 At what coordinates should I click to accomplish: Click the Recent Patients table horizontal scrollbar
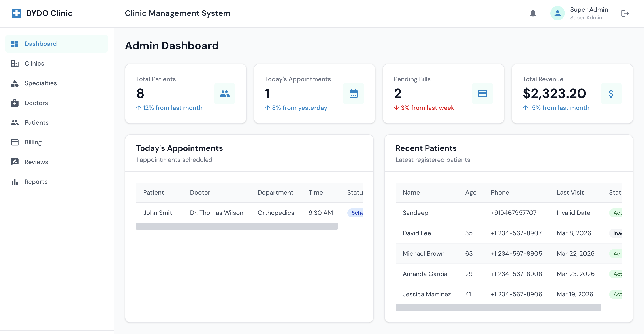498,308
